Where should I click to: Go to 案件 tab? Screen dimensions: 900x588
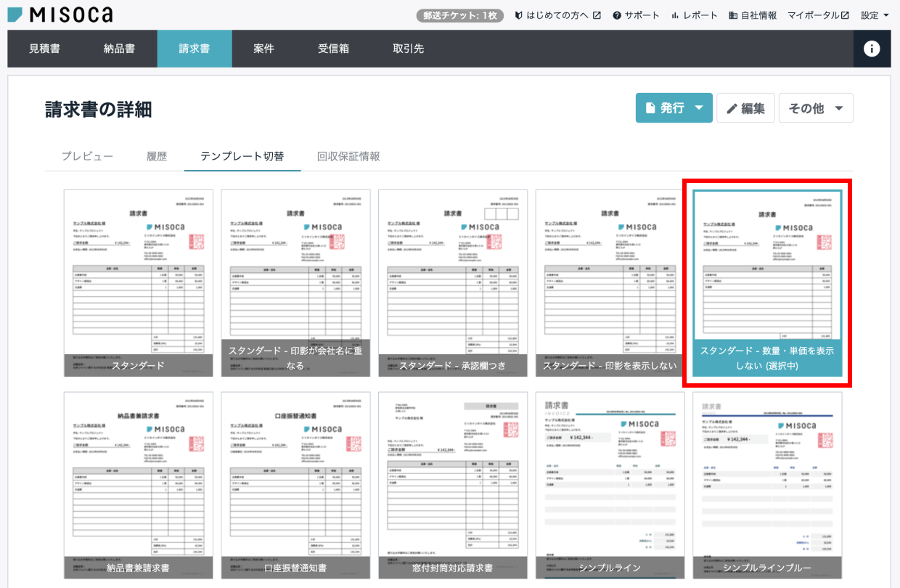(x=264, y=49)
